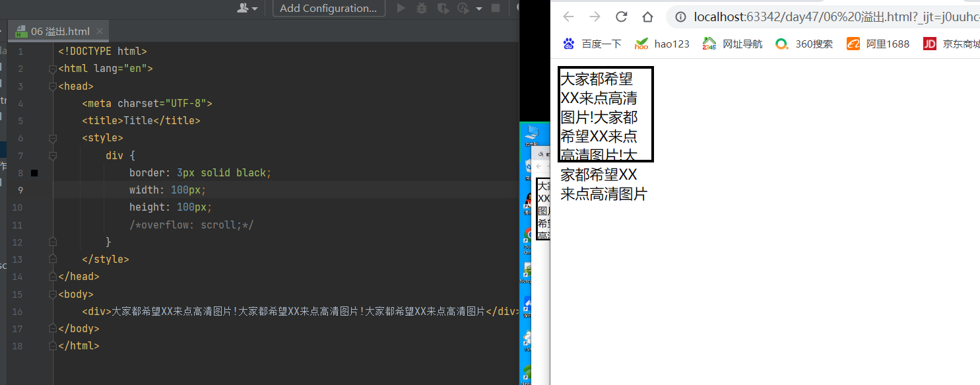Click the <title>Title</title> line
Image resolution: width=980 pixels, height=385 pixels.
pyautogui.click(x=141, y=121)
